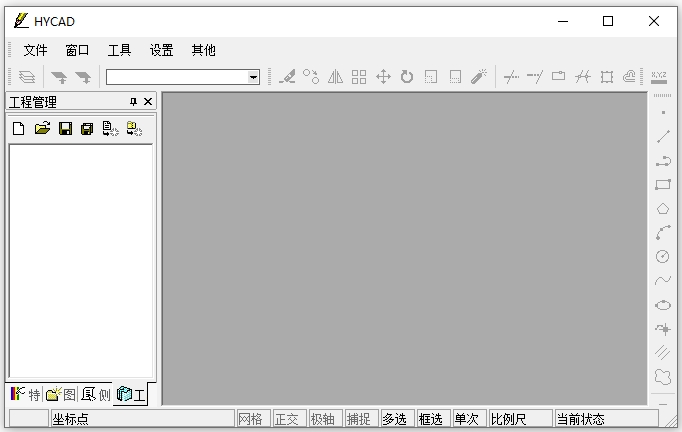This screenshot has width=682, height=432.
Task: Click the X,Y,Z coordinate icon
Action: (x=659, y=77)
